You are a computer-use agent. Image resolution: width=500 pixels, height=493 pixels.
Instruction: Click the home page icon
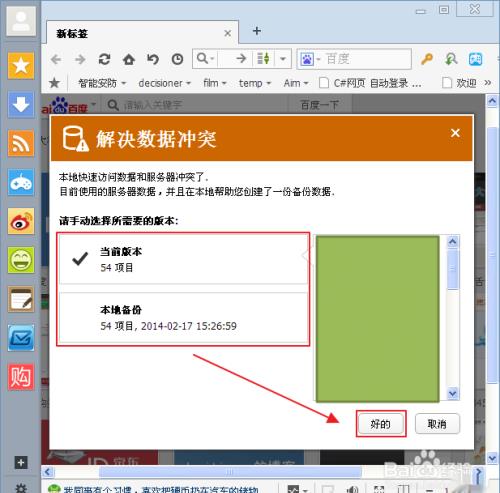(129, 59)
